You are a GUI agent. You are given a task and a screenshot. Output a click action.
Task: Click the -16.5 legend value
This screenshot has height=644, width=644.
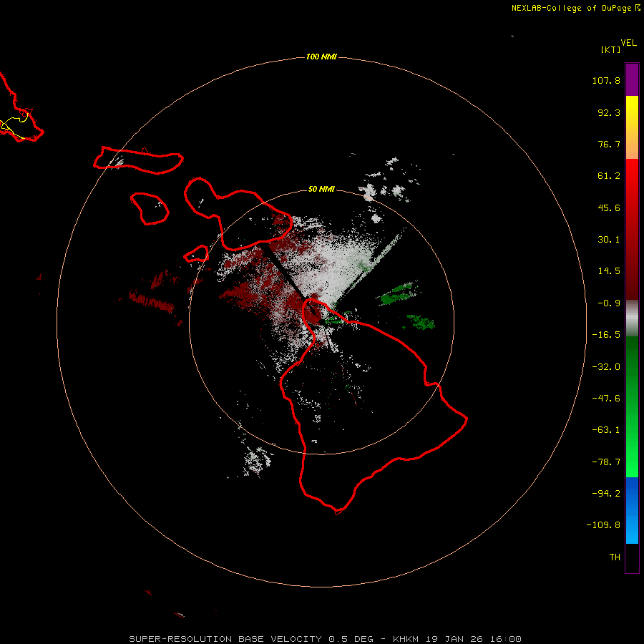606,335
